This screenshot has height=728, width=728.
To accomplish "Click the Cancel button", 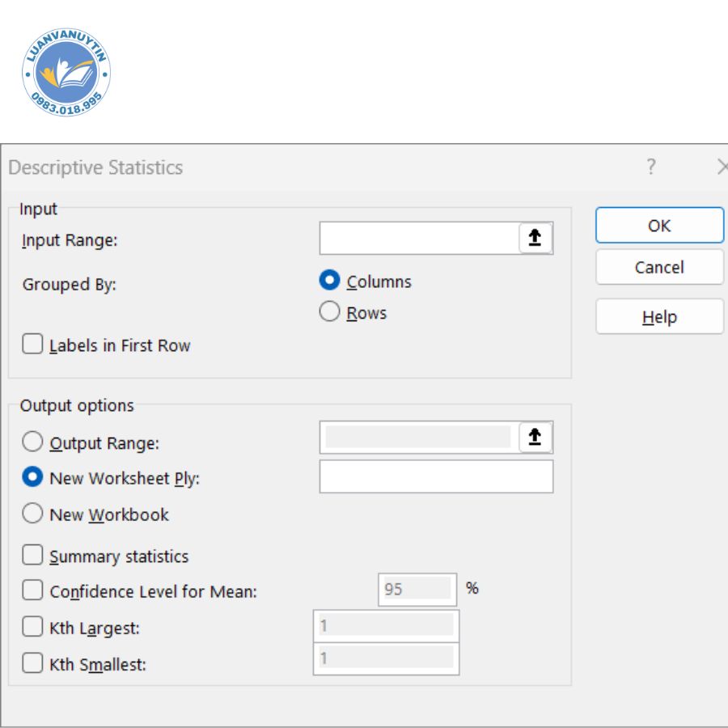I will [x=659, y=268].
